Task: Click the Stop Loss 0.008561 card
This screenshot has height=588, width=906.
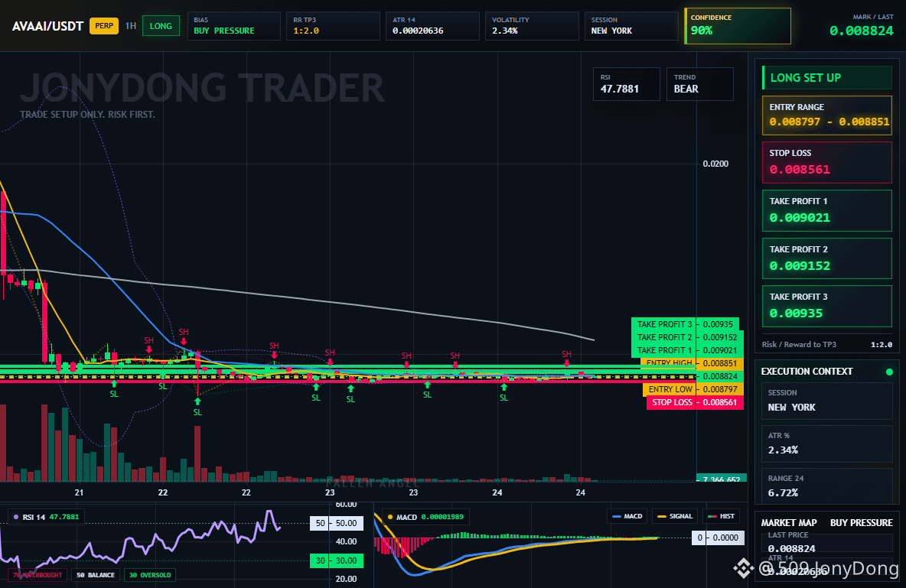Action: [827, 162]
